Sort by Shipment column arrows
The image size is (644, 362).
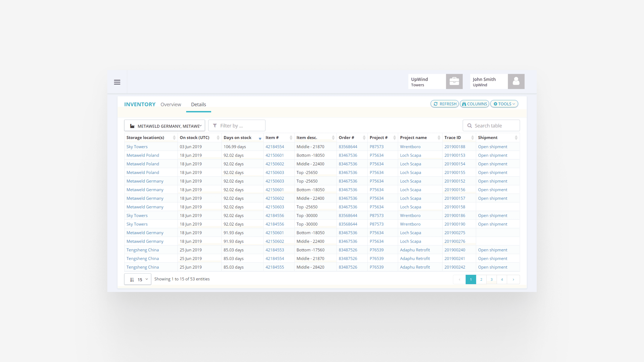[516, 138]
